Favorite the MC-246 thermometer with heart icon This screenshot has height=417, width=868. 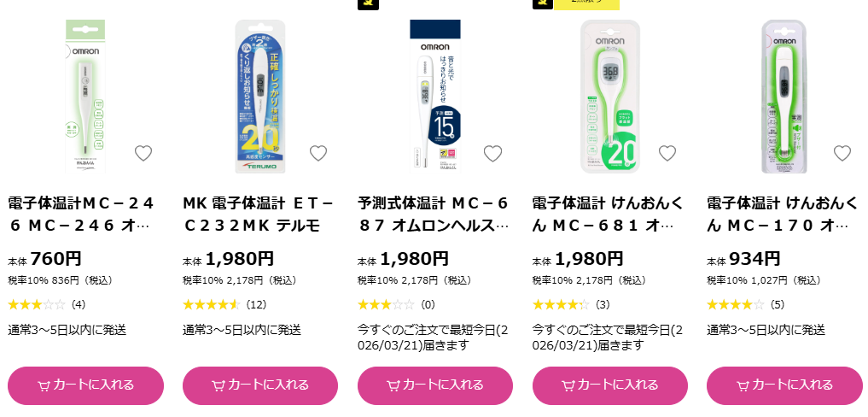pyautogui.click(x=143, y=153)
